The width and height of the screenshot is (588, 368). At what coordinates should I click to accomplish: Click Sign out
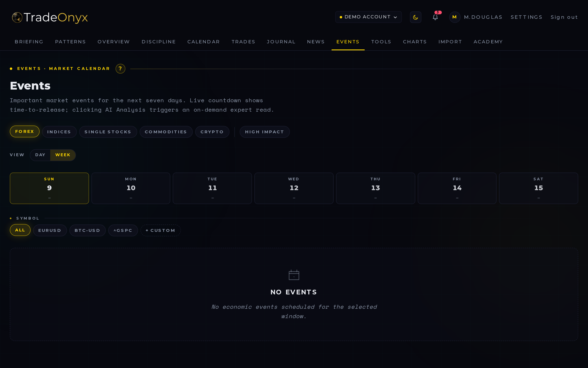(x=564, y=17)
